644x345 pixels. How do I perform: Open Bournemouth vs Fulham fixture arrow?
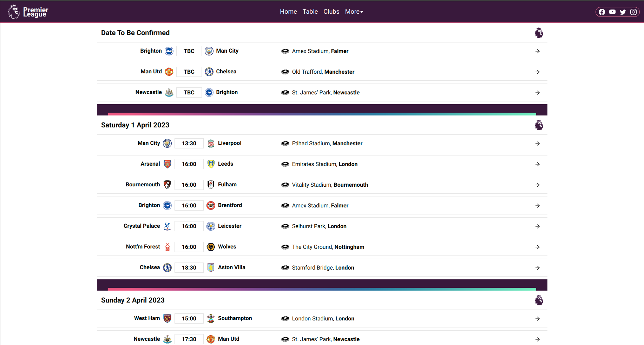click(x=538, y=185)
